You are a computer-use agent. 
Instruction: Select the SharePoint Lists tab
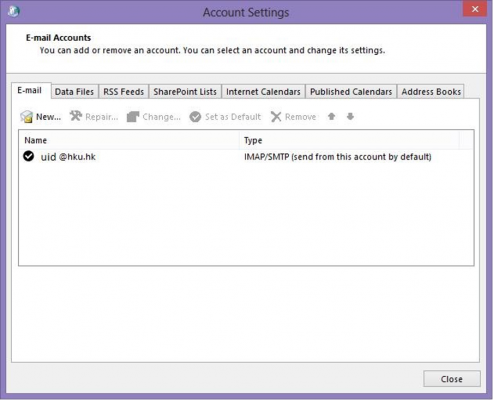coord(185,92)
